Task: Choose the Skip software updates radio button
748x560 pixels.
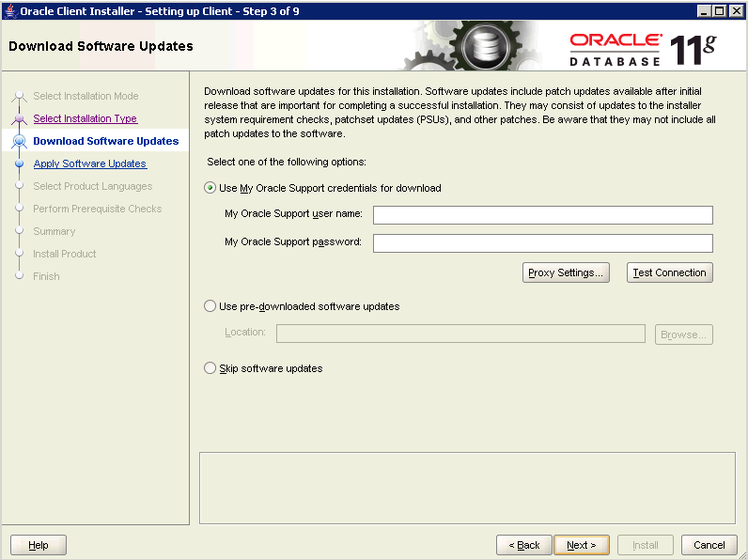Action: (x=210, y=368)
